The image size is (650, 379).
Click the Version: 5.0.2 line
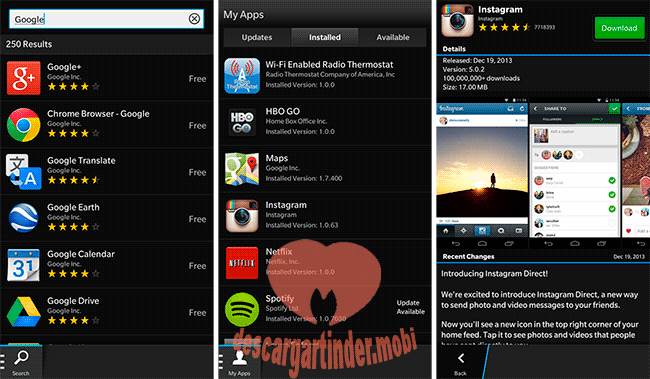coord(463,69)
